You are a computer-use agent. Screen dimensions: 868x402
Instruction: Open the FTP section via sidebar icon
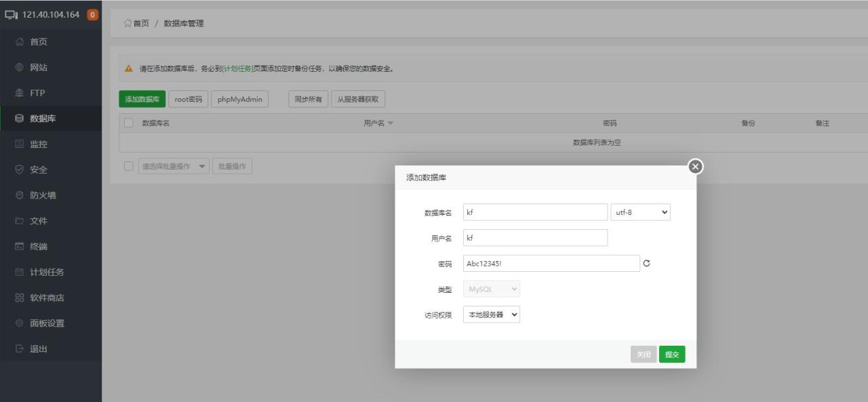pos(20,92)
